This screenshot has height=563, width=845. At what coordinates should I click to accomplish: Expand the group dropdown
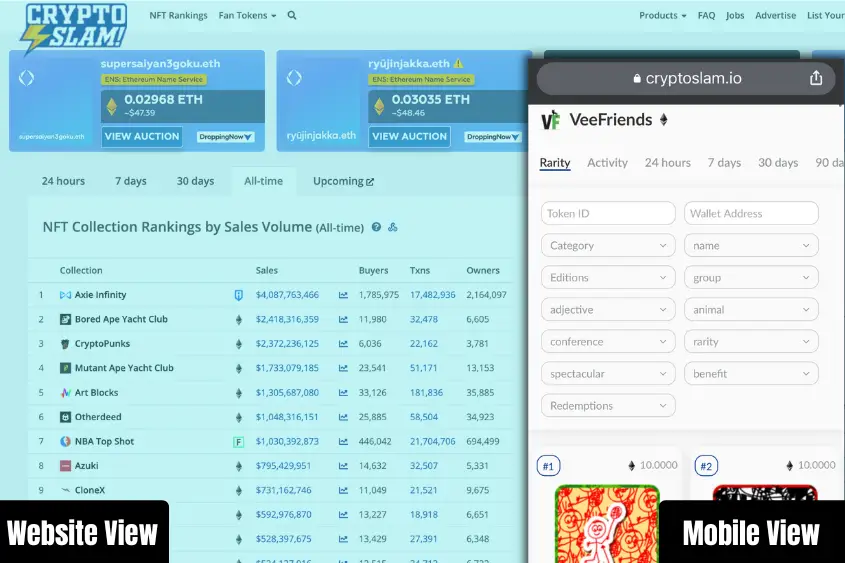(751, 277)
